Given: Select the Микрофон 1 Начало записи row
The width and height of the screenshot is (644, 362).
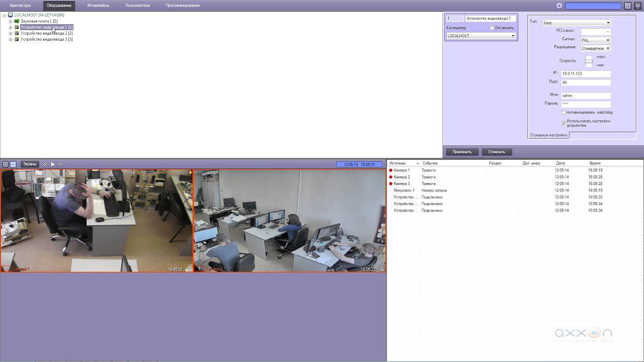Looking at the screenshot, I should point(515,191).
